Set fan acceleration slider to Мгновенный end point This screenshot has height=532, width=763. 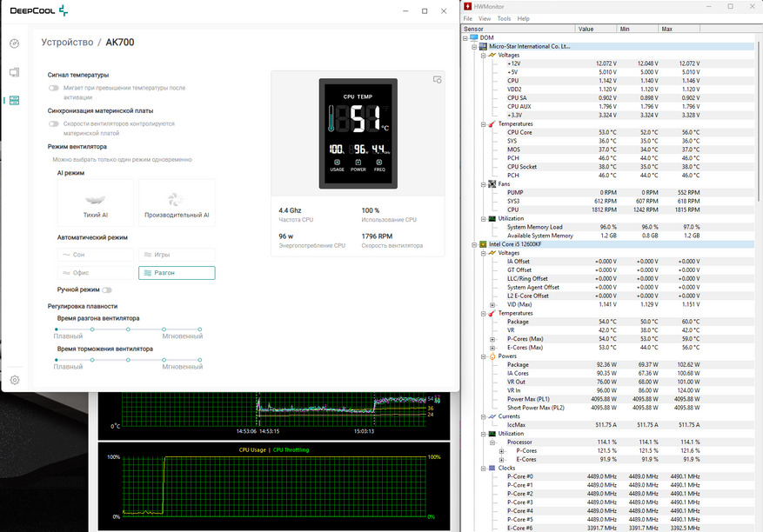[x=200, y=329]
